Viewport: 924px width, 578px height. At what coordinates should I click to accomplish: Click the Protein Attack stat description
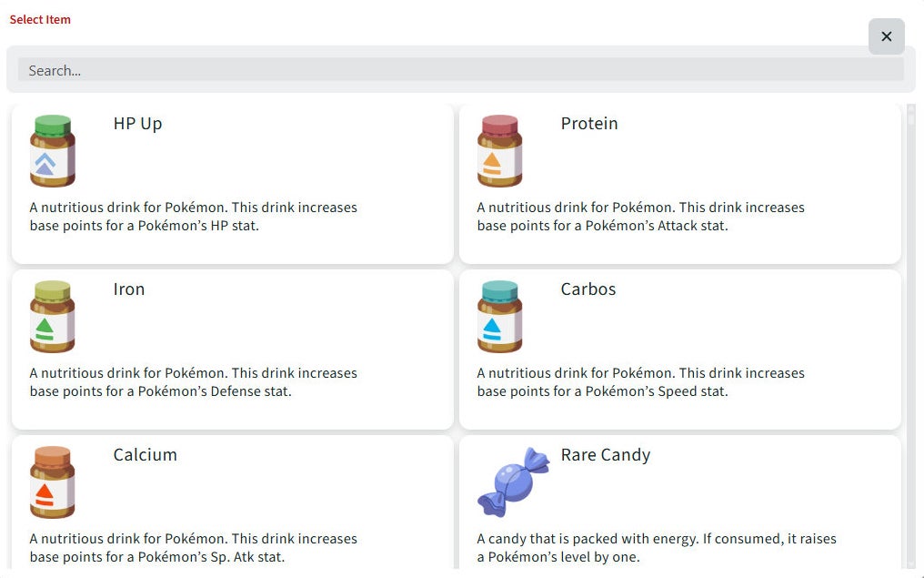(x=641, y=217)
